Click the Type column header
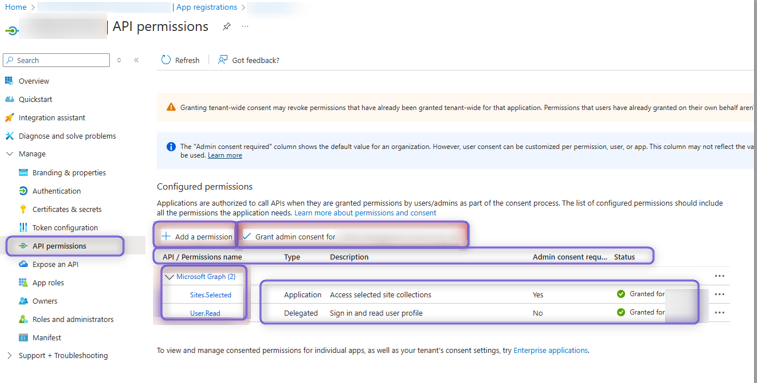Screen dimensions: 757x383 [292, 257]
